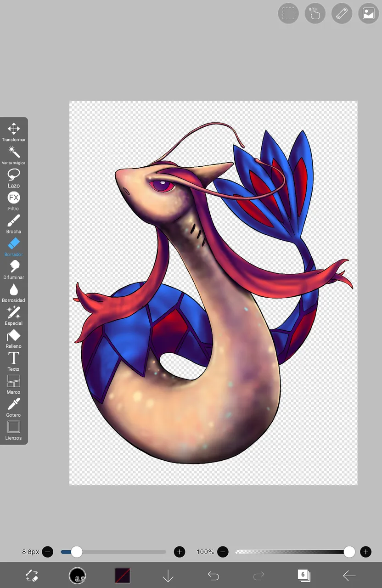Switch to the Brocha tool
Image resolution: width=382 pixels, height=588 pixels.
pos(13,224)
